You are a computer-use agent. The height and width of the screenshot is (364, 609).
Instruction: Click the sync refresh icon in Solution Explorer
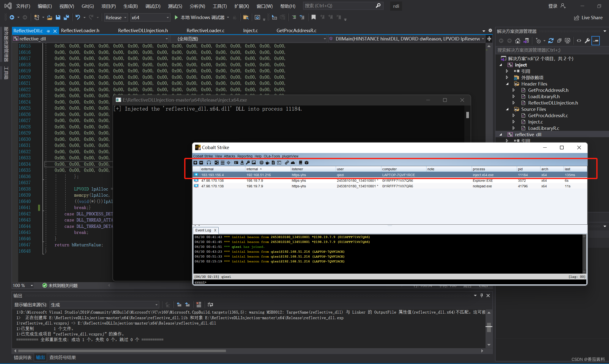551,41
